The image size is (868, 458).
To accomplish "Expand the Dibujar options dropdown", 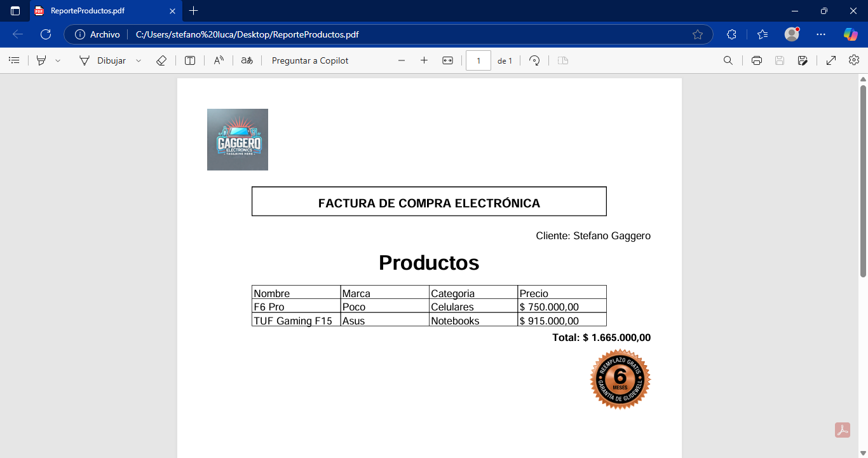I will click(139, 60).
